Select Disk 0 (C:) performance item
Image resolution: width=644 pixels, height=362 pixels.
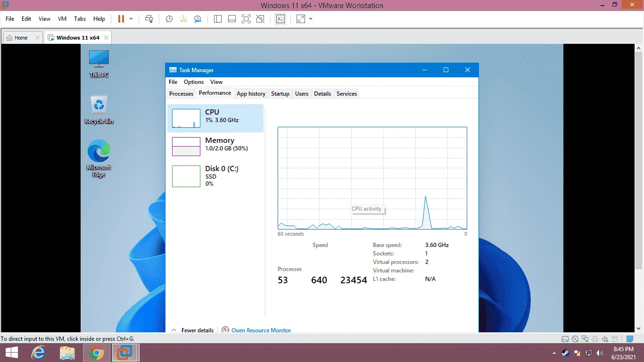point(215,176)
